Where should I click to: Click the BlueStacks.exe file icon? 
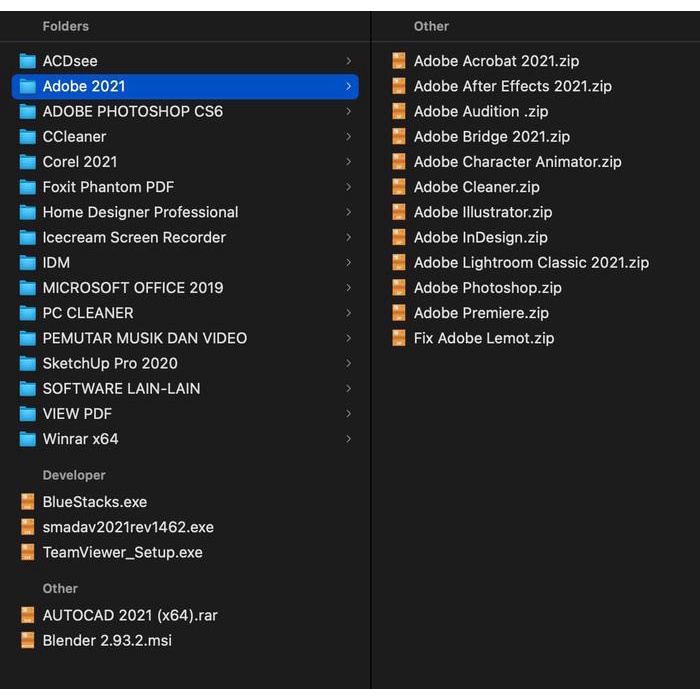28,502
